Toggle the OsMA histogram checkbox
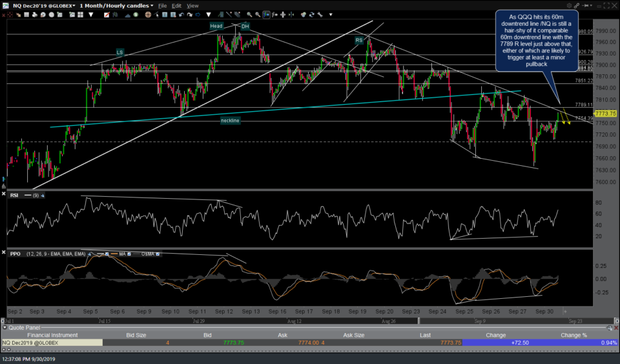Screen dimensions: 620x364 point(158,254)
